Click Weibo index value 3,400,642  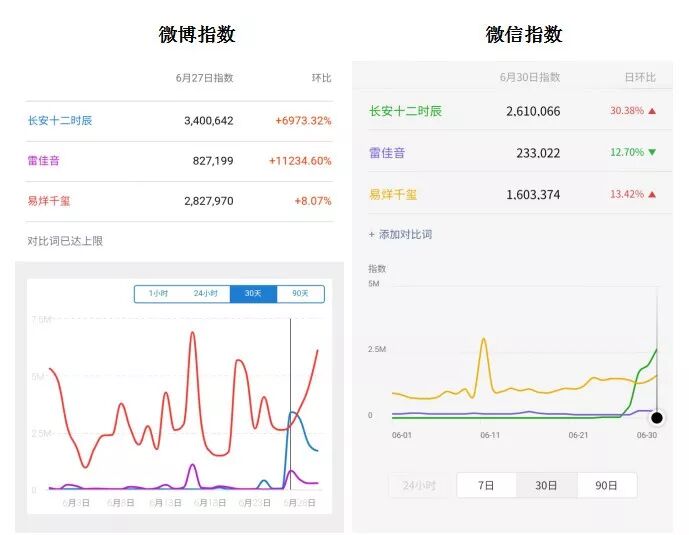[209, 121]
